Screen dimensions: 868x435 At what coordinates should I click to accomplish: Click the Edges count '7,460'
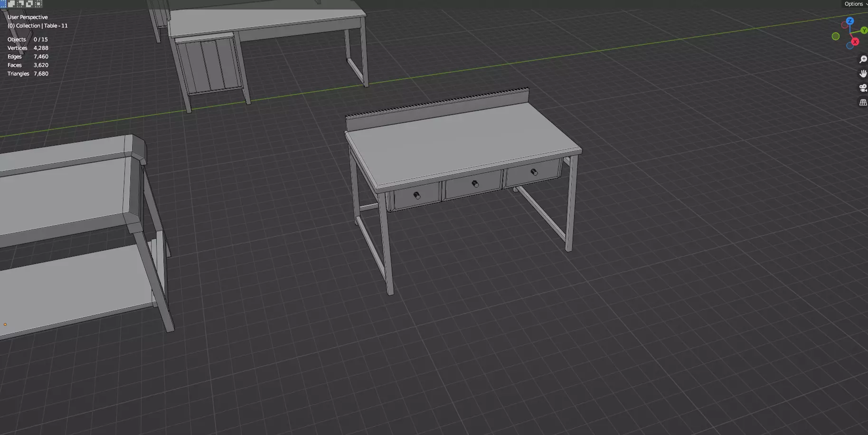pyautogui.click(x=41, y=57)
